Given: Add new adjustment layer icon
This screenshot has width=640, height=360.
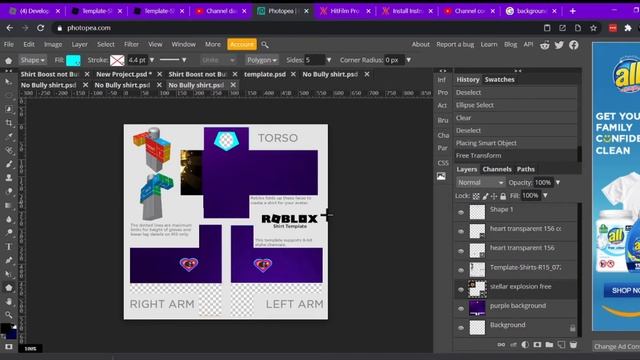Looking at the screenshot, I should [x=525, y=345].
